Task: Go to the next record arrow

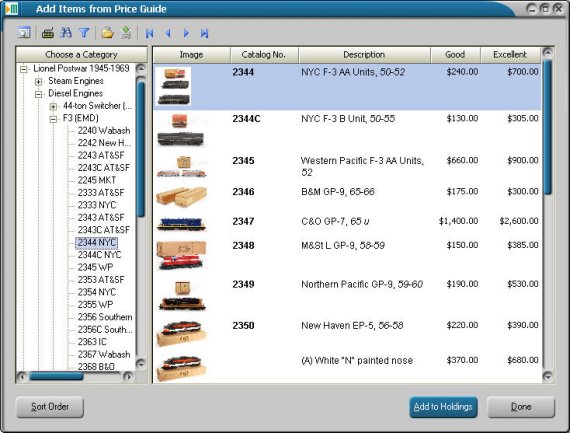Action: pyautogui.click(x=186, y=33)
